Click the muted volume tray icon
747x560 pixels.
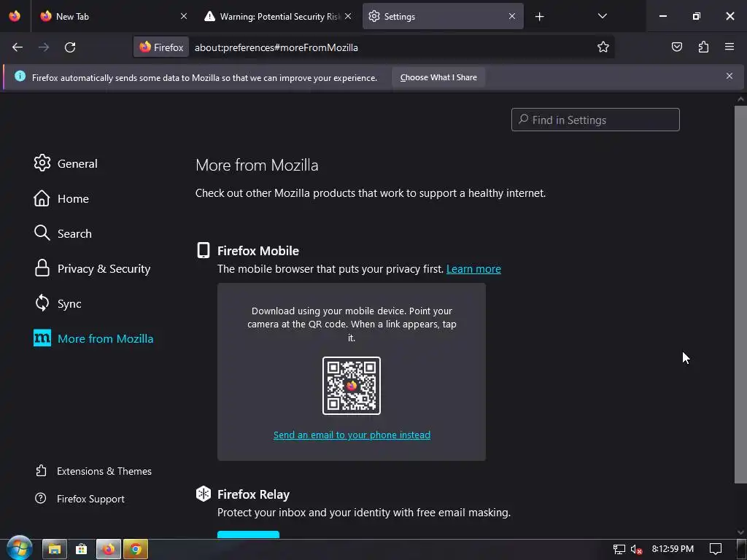[x=636, y=549]
